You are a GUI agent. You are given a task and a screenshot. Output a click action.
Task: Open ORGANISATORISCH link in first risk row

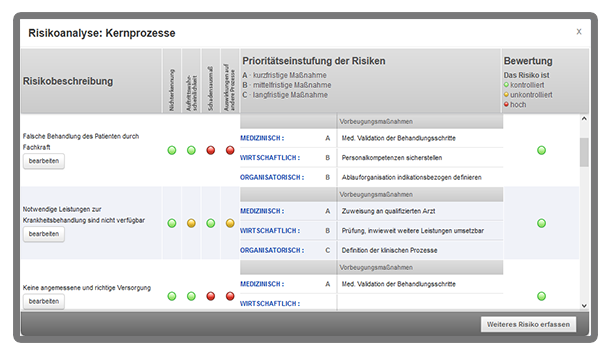pyautogui.click(x=272, y=177)
